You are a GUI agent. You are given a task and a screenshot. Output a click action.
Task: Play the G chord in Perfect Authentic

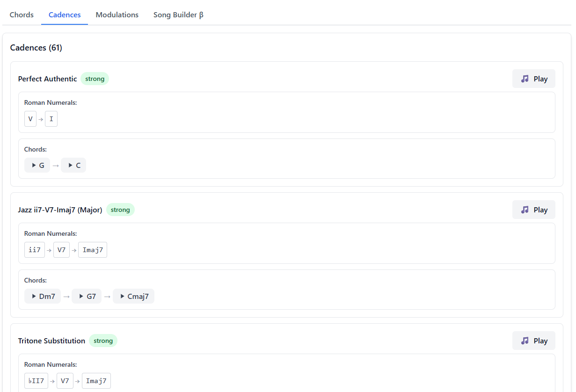coord(37,165)
